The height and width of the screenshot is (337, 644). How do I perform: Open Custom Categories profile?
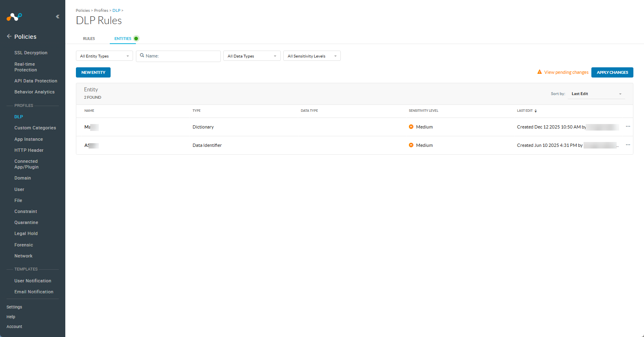(x=35, y=128)
